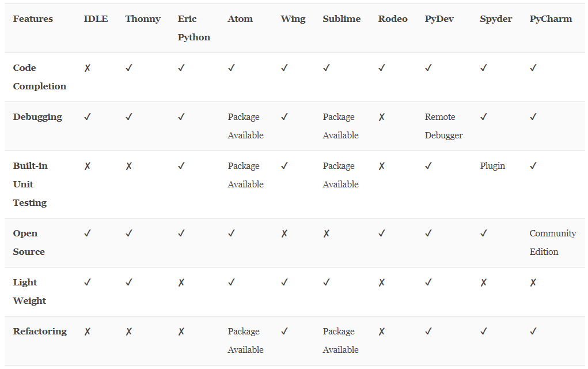Click the Plugin text in Spyder column
The height and width of the screenshot is (369, 588).
(x=492, y=166)
